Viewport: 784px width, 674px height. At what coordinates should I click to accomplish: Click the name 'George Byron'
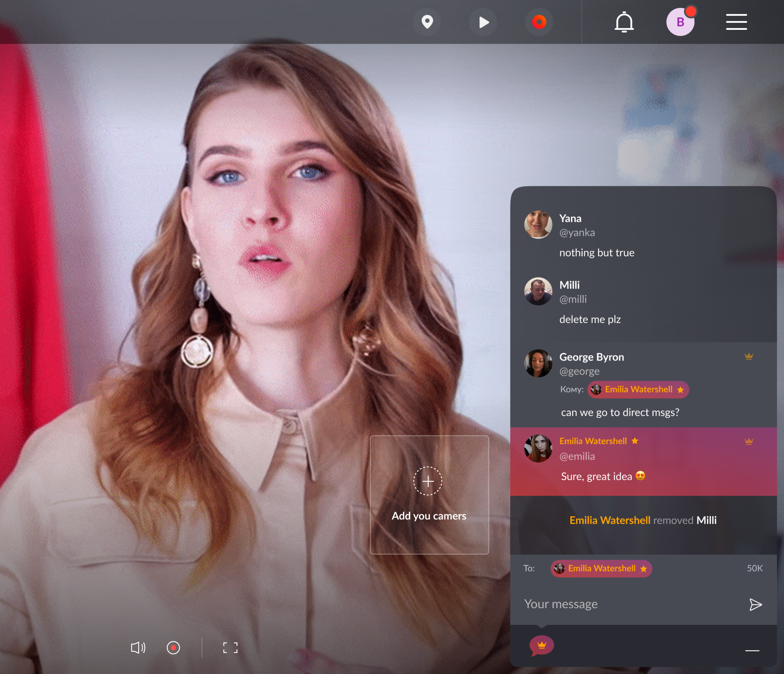click(592, 357)
